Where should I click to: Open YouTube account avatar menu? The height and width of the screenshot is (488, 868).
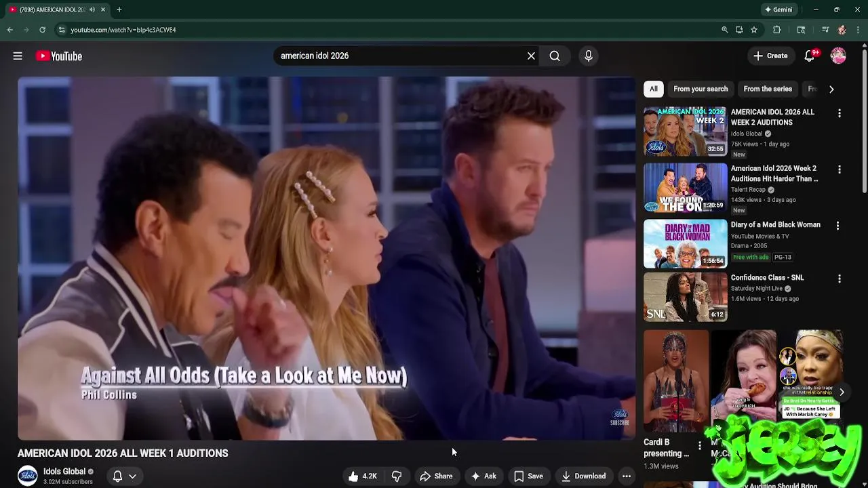tap(838, 56)
